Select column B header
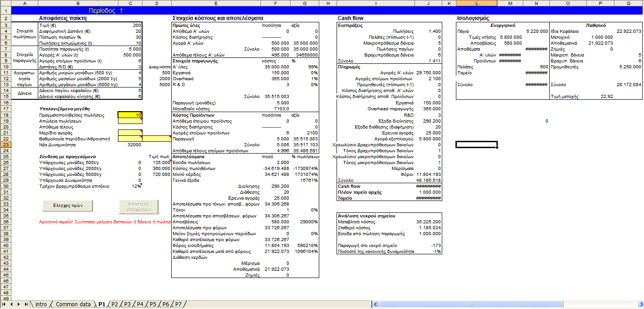This screenshot has width=644, height=309. [x=78, y=3]
